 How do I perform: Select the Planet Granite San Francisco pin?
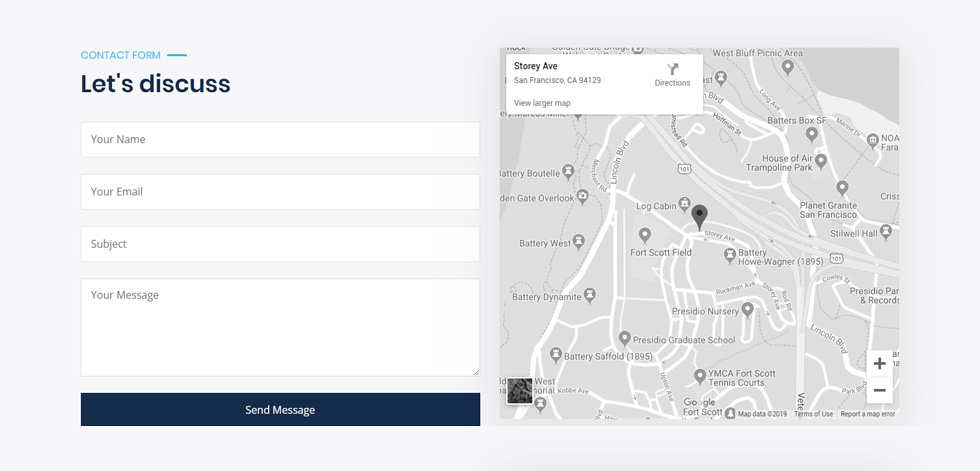click(x=842, y=187)
